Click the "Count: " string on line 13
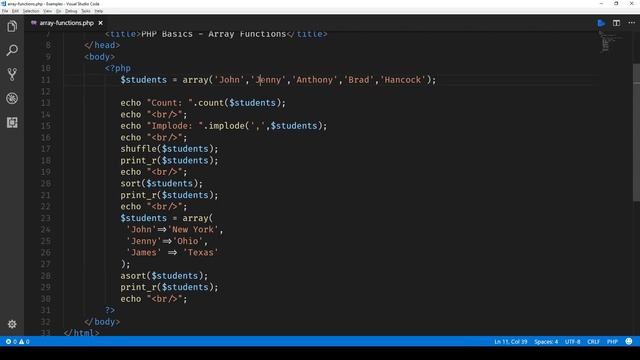The width and height of the screenshot is (640, 360). pos(169,103)
